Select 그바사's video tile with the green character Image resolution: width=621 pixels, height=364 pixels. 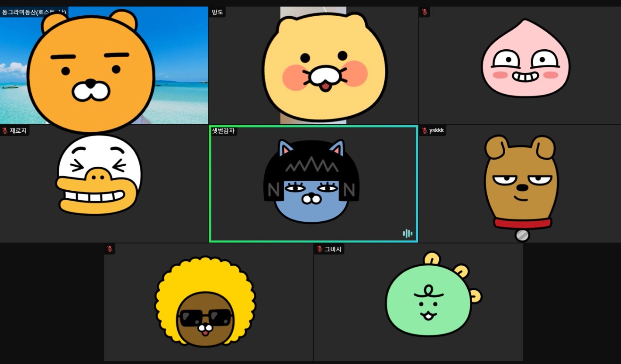pyautogui.click(x=418, y=302)
